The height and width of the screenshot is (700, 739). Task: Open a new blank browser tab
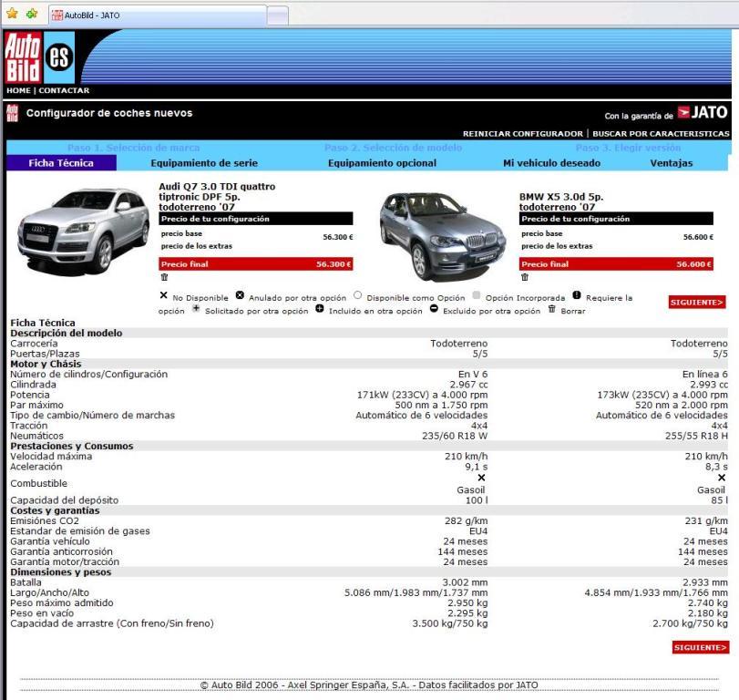[278, 15]
